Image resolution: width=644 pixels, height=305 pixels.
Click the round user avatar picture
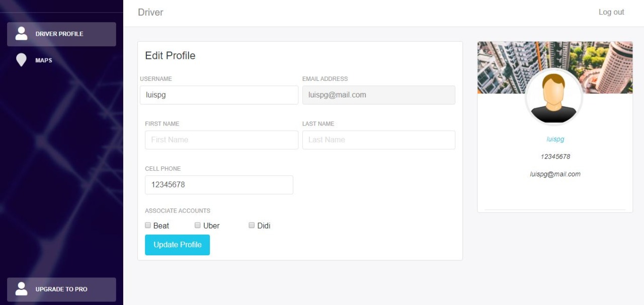[x=554, y=97]
